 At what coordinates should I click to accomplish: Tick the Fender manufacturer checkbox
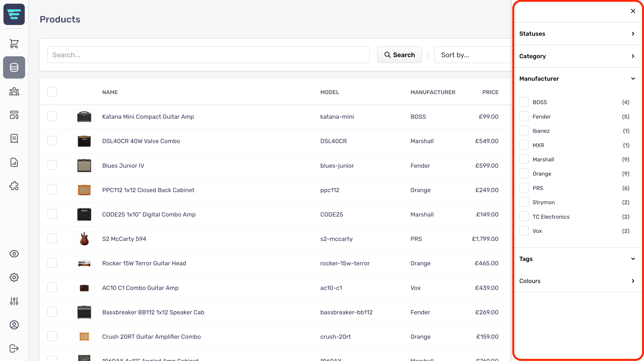(x=524, y=116)
